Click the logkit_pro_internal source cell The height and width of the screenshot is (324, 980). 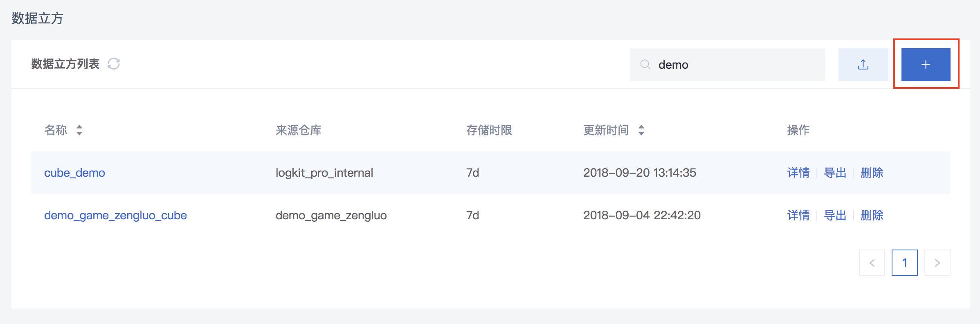pos(324,173)
